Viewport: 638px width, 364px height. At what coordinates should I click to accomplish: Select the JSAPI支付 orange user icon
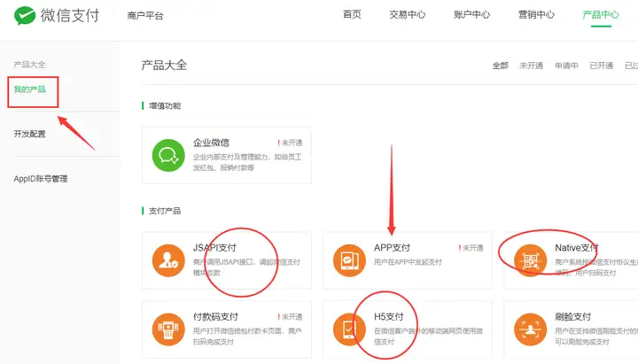[x=168, y=260]
